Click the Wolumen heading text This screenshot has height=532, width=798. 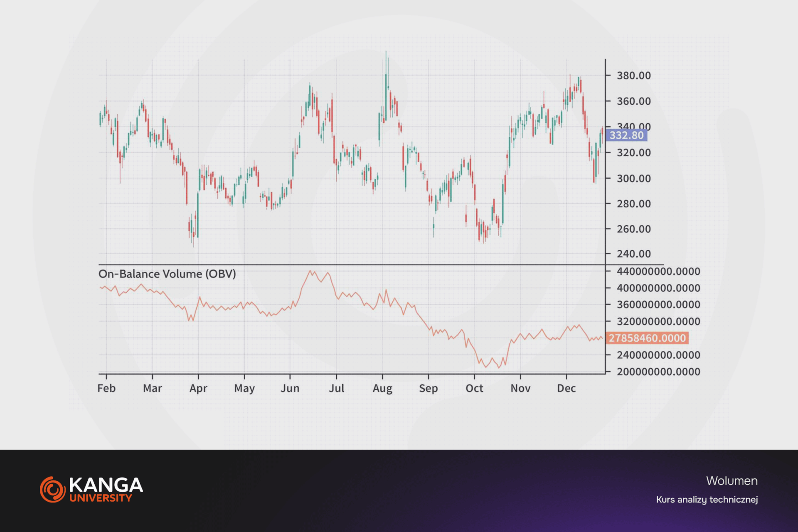pyautogui.click(x=732, y=481)
